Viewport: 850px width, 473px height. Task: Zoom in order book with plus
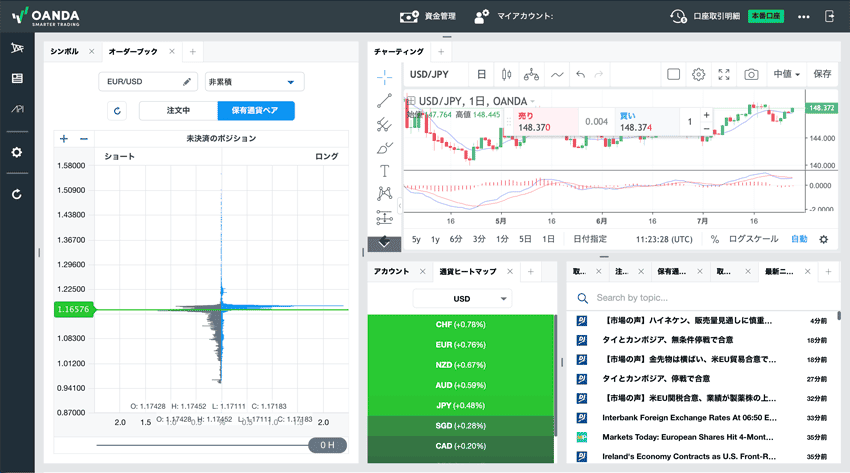[x=64, y=139]
